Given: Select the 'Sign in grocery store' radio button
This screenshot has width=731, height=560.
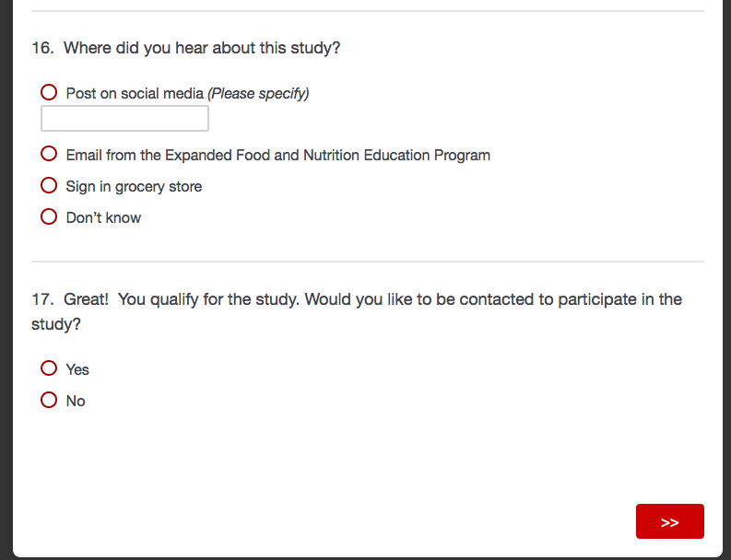Looking at the screenshot, I should coord(49,186).
